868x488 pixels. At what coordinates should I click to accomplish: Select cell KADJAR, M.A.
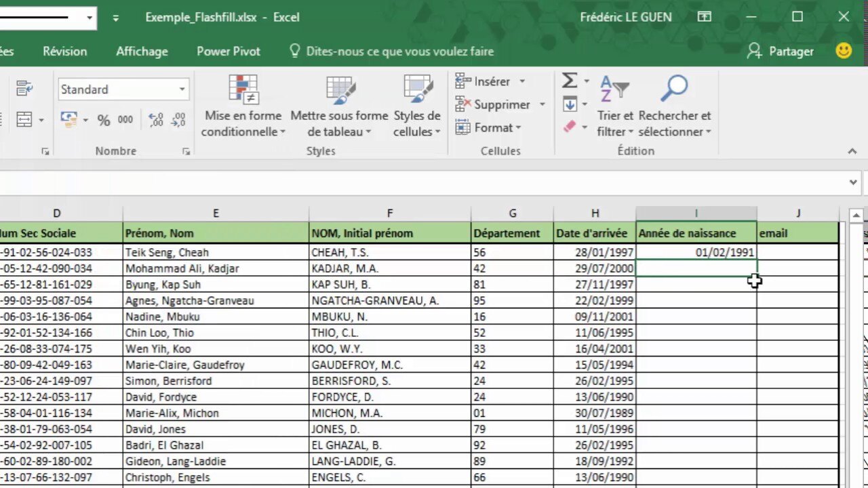(390, 268)
